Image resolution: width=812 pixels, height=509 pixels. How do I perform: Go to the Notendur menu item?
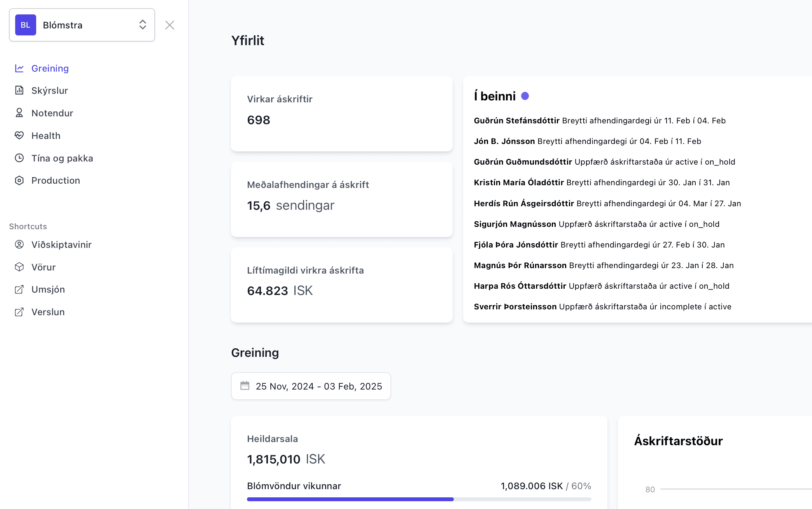52,113
